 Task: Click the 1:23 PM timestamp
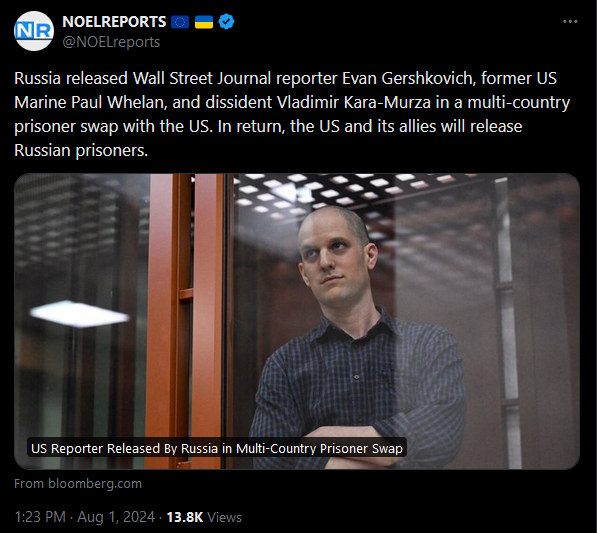pyautogui.click(x=40, y=517)
